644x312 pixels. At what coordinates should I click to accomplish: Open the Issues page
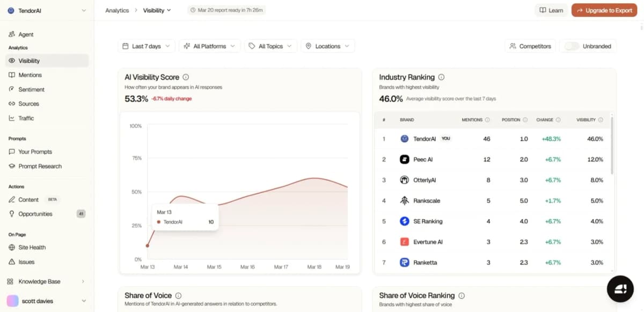26,262
